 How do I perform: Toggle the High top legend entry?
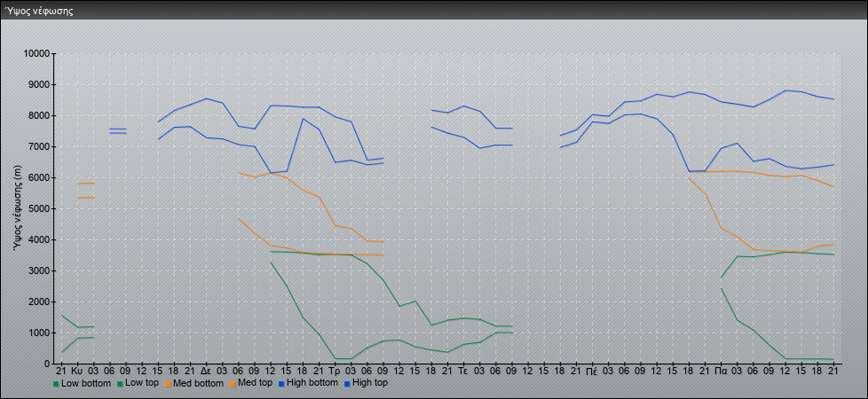[366, 383]
